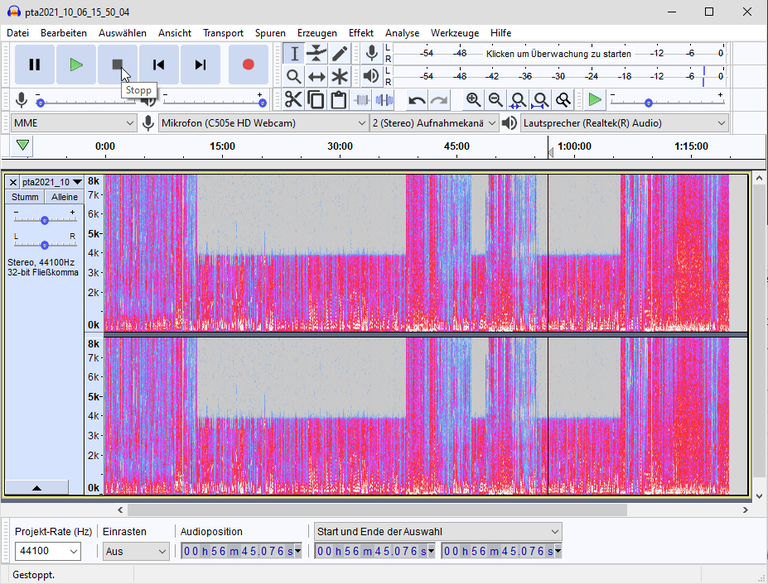Image resolution: width=768 pixels, height=584 pixels.
Task: Open the Erzeugen menu
Action: (x=317, y=33)
